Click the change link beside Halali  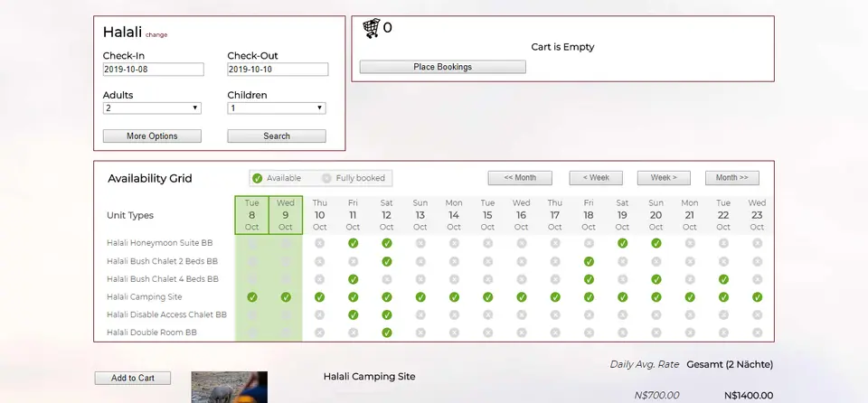coord(156,35)
